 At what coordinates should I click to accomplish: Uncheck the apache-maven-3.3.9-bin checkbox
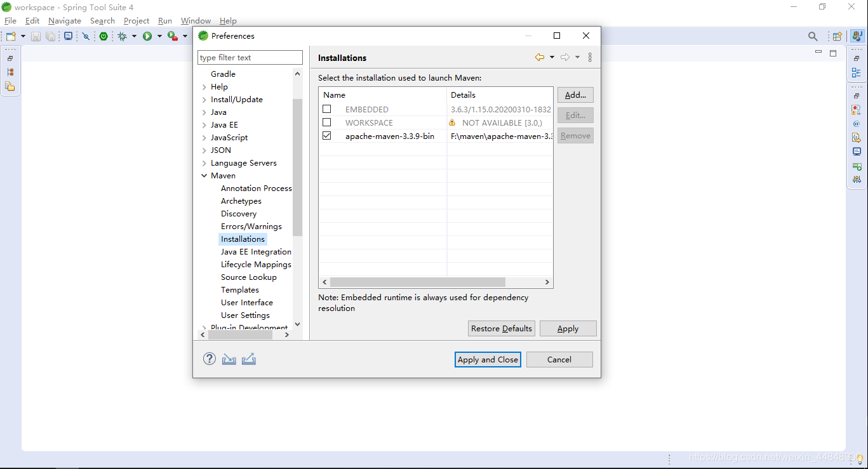[327, 136]
